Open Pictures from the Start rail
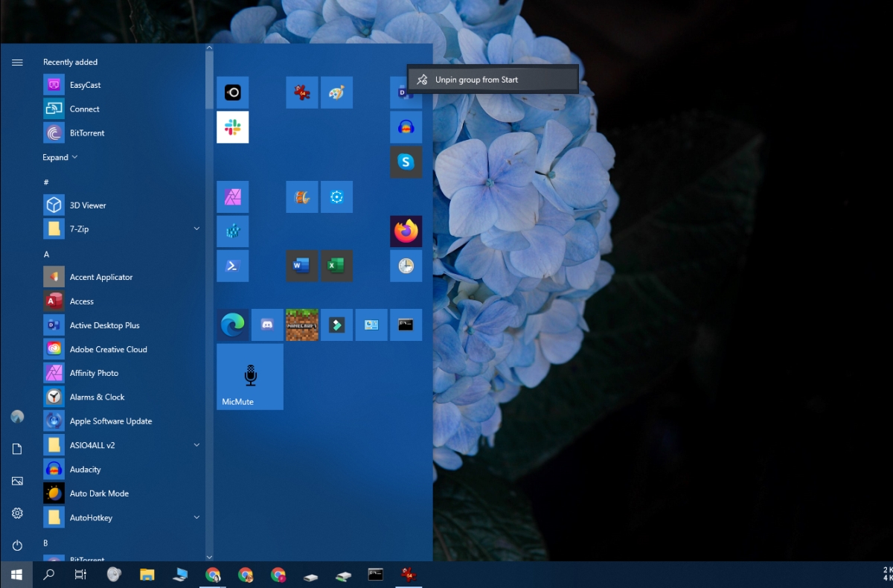The width and height of the screenshot is (893, 588). pyautogui.click(x=17, y=482)
